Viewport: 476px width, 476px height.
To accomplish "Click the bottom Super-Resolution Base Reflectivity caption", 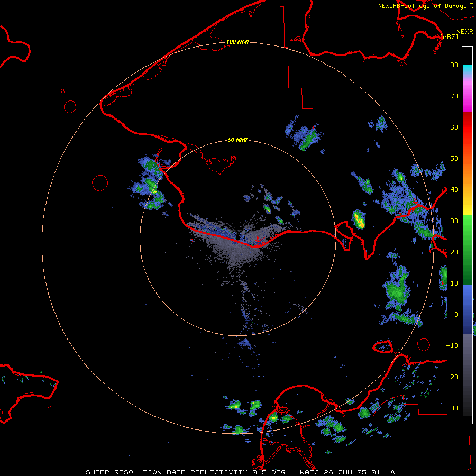I will point(241,472).
